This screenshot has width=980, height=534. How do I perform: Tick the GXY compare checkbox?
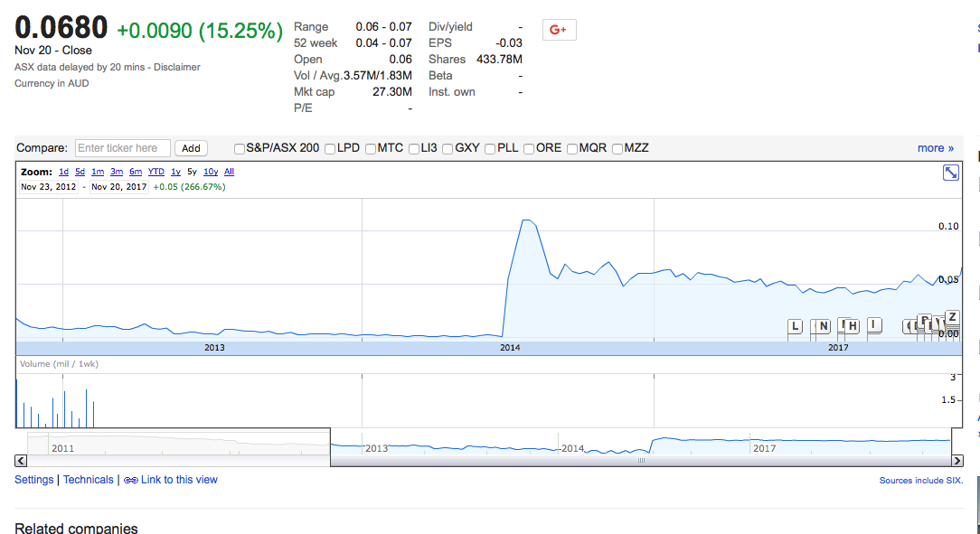click(x=448, y=149)
